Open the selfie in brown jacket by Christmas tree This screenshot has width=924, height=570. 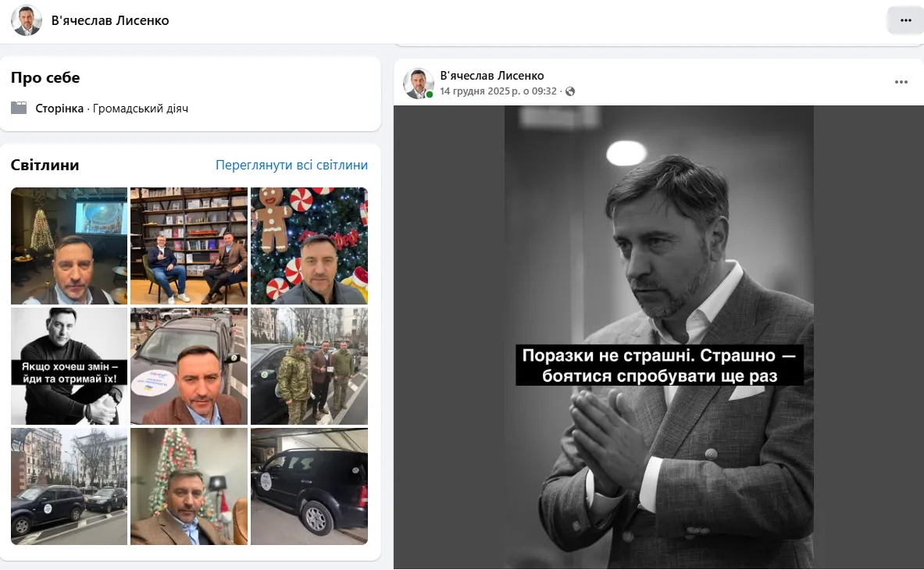click(x=188, y=486)
